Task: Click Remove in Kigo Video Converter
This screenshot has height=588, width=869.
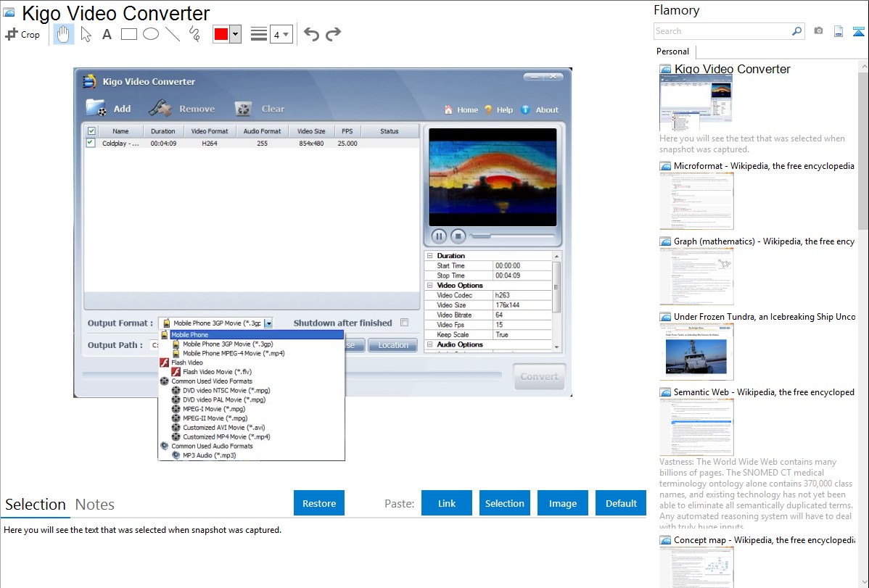Action: pyautogui.click(x=182, y=109)
